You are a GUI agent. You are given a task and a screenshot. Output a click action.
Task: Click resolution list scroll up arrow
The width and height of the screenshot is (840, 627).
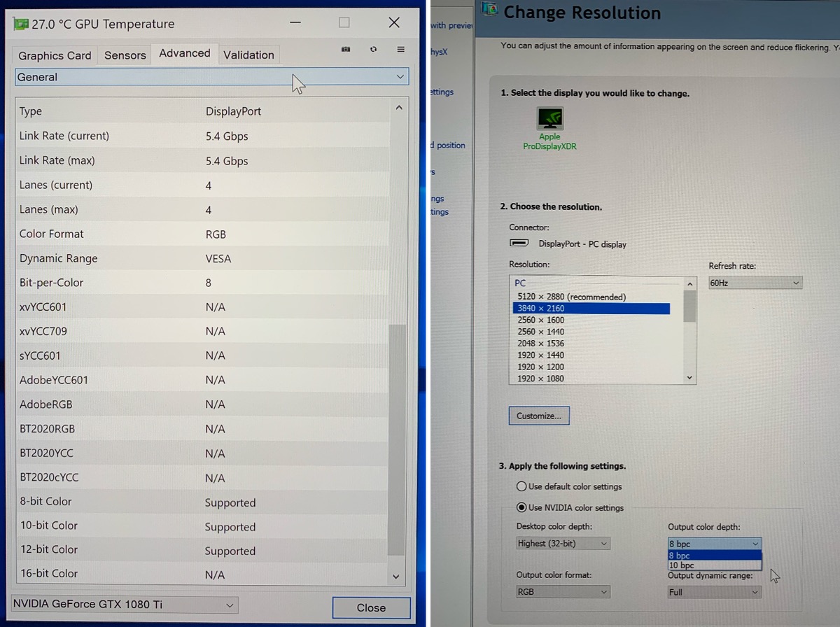(689, 283)
